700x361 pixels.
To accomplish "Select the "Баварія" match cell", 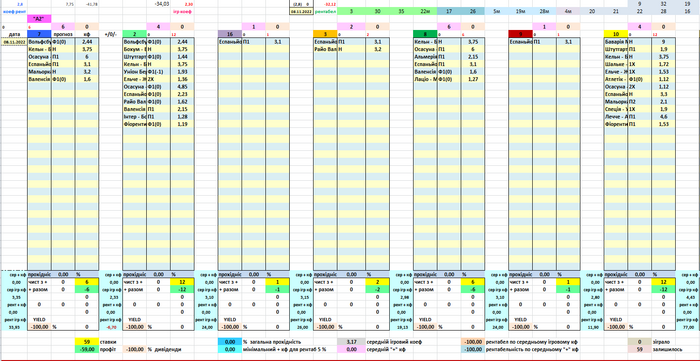I will point(616,41).
